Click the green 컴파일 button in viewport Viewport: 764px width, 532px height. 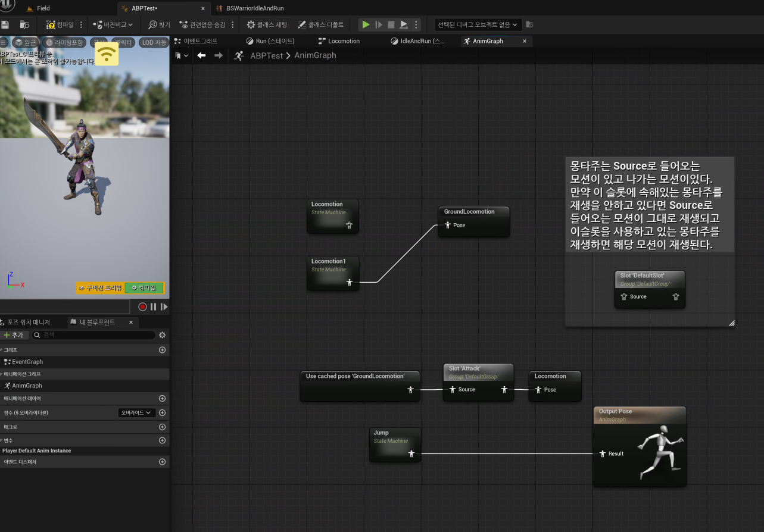click(144, 288)
